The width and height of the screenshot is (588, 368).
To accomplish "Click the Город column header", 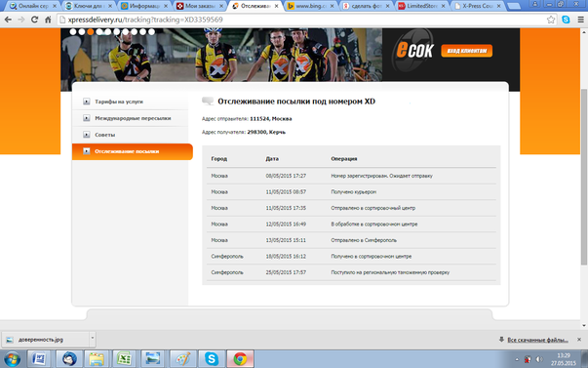I will [x=219, y=159].
